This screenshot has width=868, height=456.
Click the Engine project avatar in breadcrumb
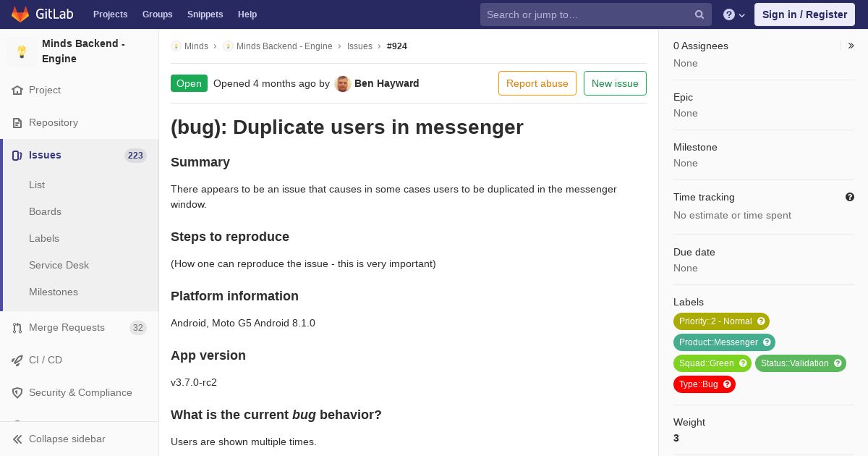pos(228,46)
